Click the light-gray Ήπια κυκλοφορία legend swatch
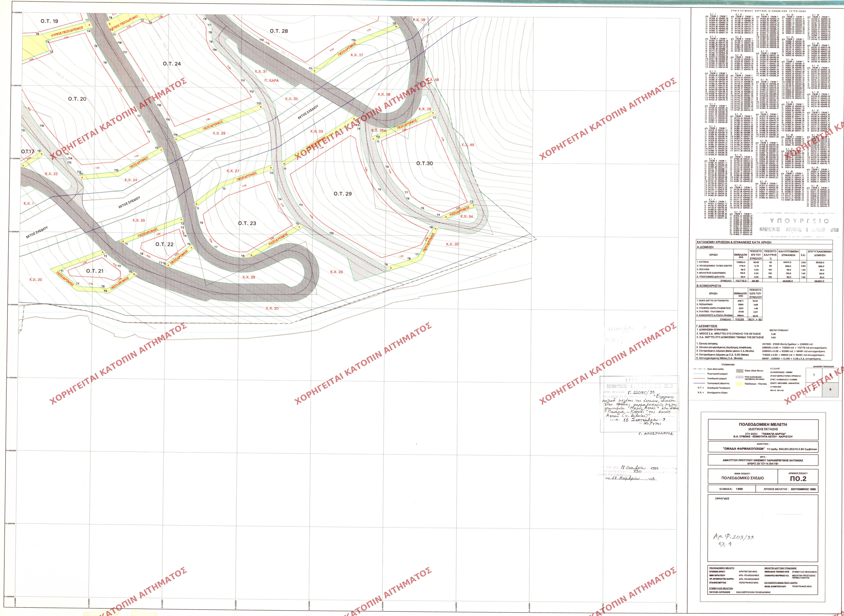 coord(740,377)
